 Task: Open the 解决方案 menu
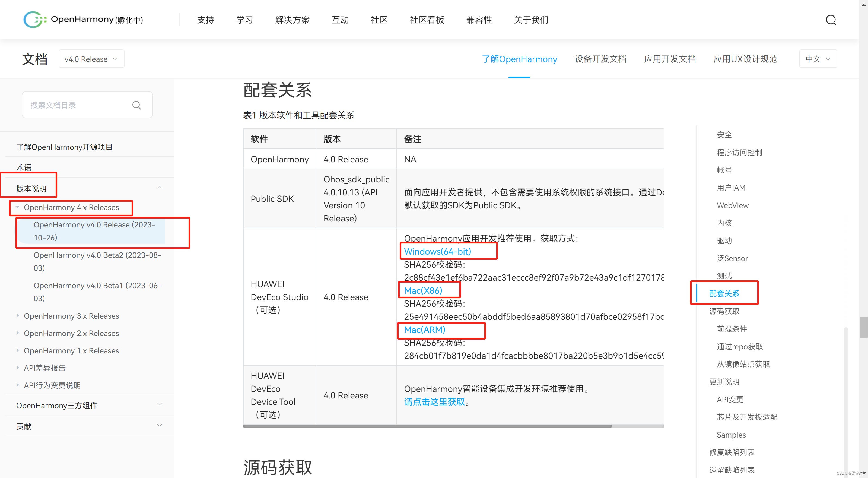click(x=292, y=20)
